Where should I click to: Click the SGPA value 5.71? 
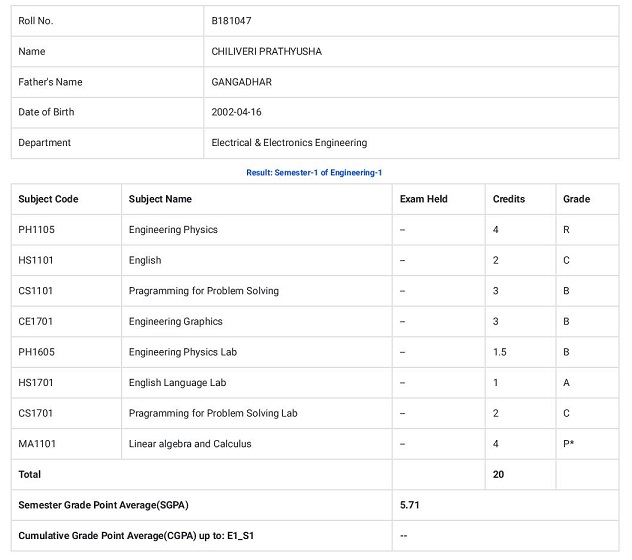(409, 505)
